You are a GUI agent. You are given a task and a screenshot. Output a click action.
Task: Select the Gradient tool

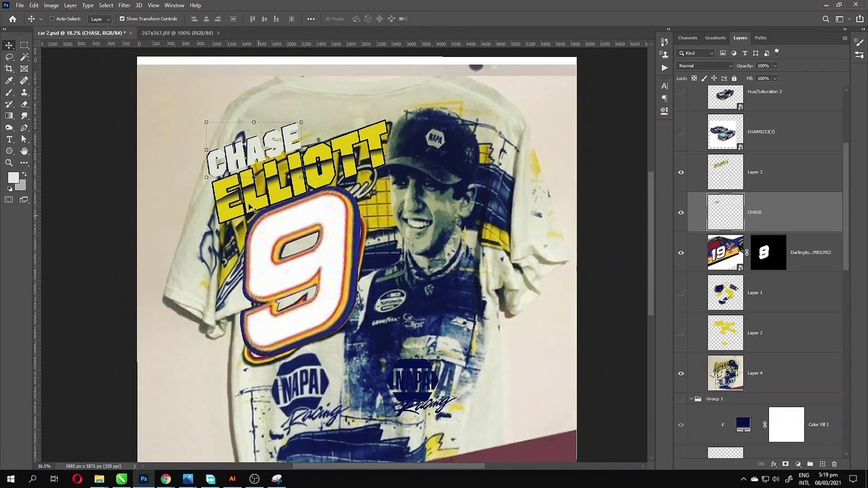(9, 116)
